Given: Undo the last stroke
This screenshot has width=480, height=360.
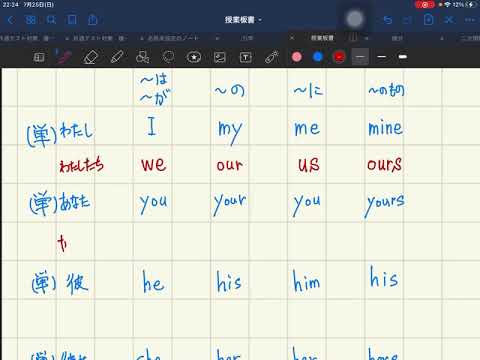Looking at the screenshot, I should [387, 20].
